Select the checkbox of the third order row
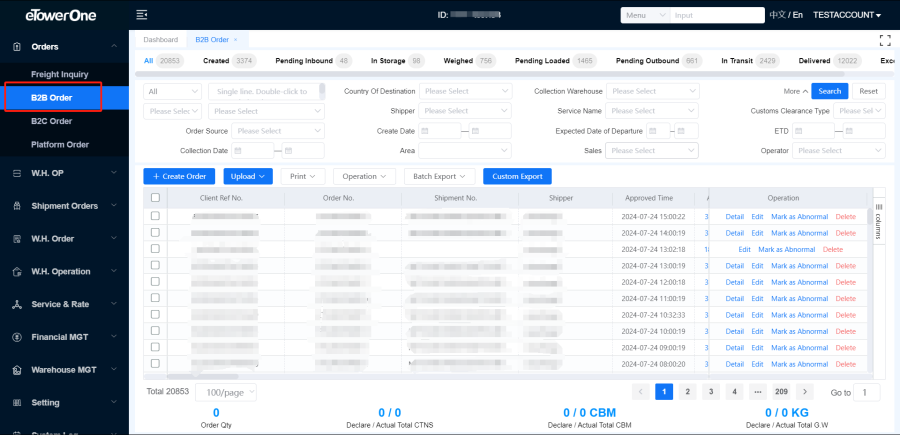 (x=155, y=249)
